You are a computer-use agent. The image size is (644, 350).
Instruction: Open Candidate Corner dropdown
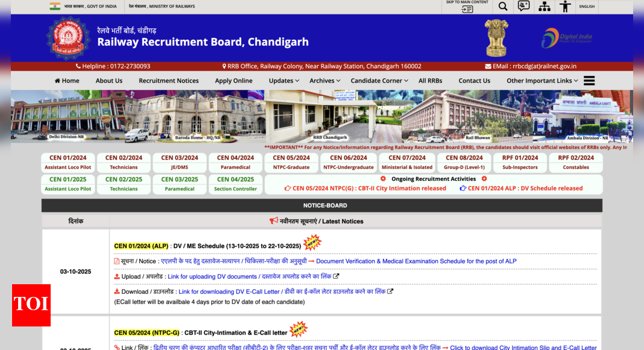[x=379, y=81]
